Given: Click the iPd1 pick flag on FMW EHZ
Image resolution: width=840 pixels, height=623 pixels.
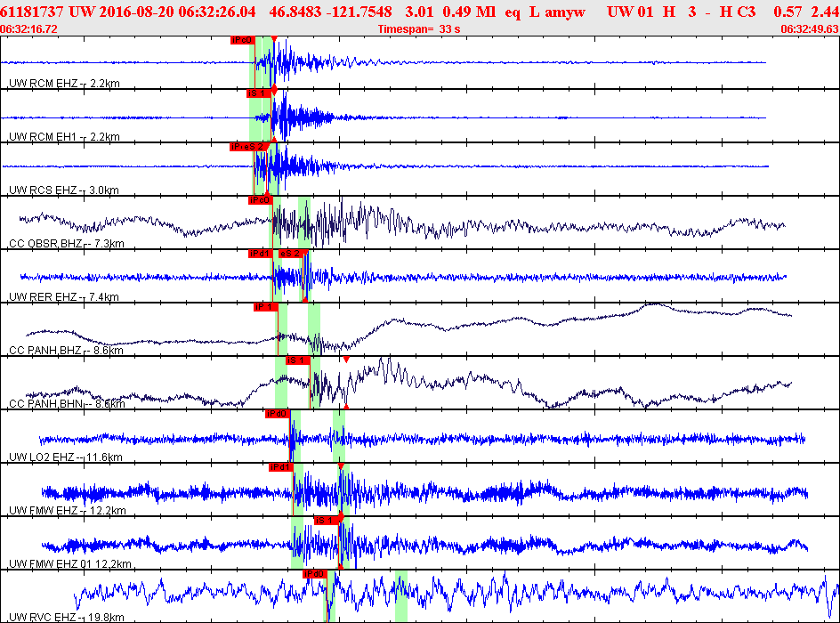Looking at the screenshot, I should (x=281, y=467).
